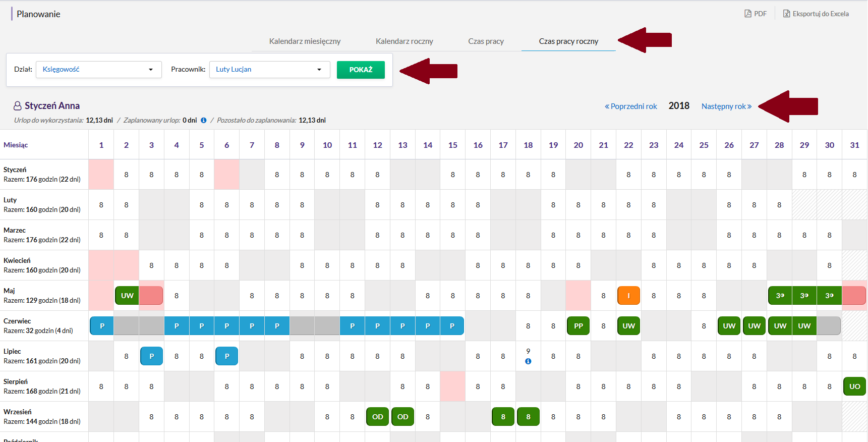Click the green POKAŻ button
868x442 pixels.
[x=361, y=70]
